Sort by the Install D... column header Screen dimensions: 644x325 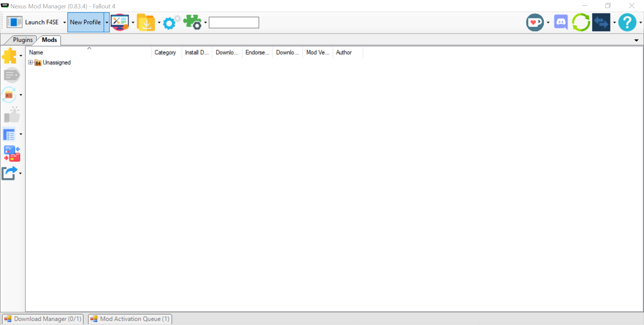click(197, 53)
